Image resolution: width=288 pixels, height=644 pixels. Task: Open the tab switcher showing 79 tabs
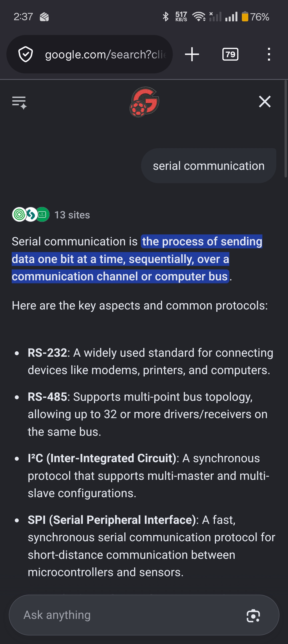[230, 54]
